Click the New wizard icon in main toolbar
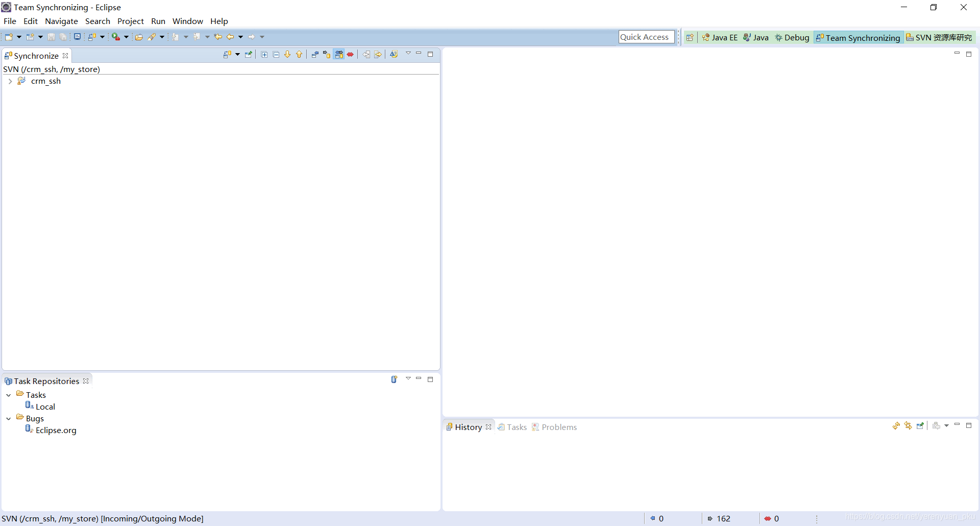The image size is (980, 526). tap(9, 37)
